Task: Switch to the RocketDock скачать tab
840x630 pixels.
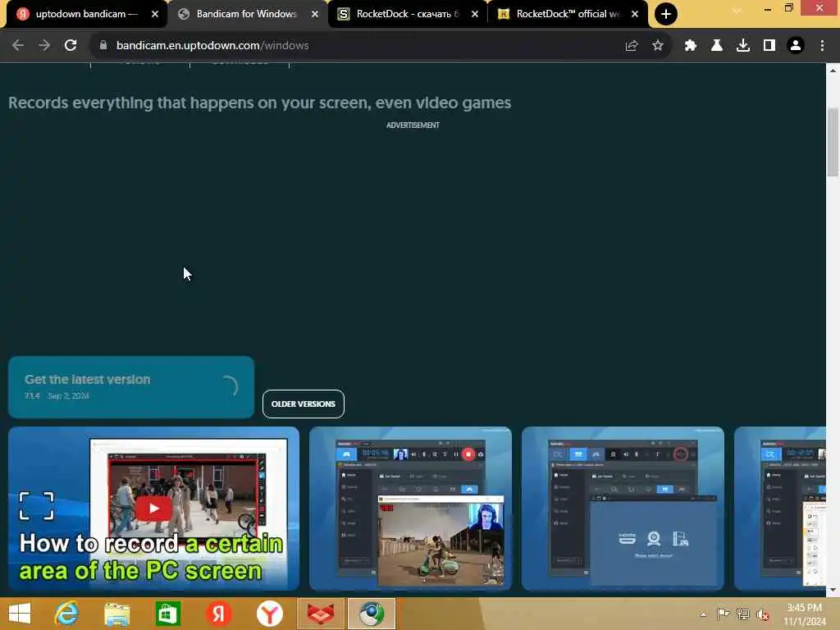Action: click(406, 14)
